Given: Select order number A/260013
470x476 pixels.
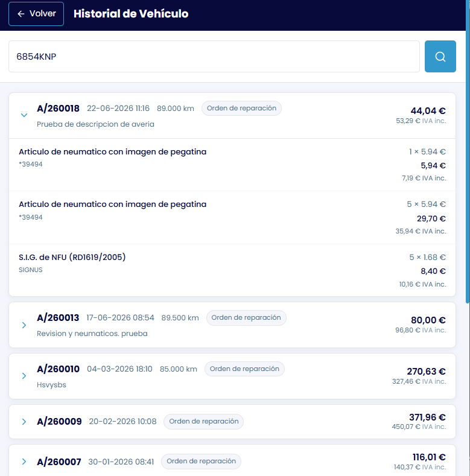Looking at the screenshot, I should 58,318.
